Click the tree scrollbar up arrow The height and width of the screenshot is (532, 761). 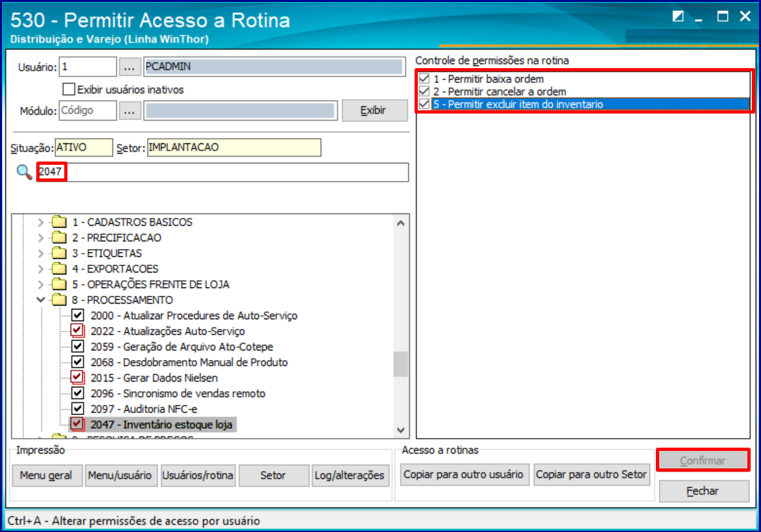tap(400, 223)
